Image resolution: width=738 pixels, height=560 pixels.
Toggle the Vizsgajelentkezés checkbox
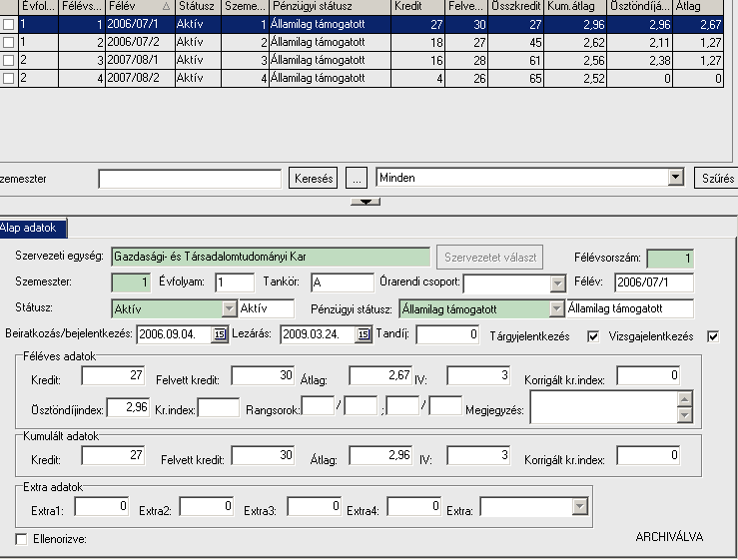(713, 336)
